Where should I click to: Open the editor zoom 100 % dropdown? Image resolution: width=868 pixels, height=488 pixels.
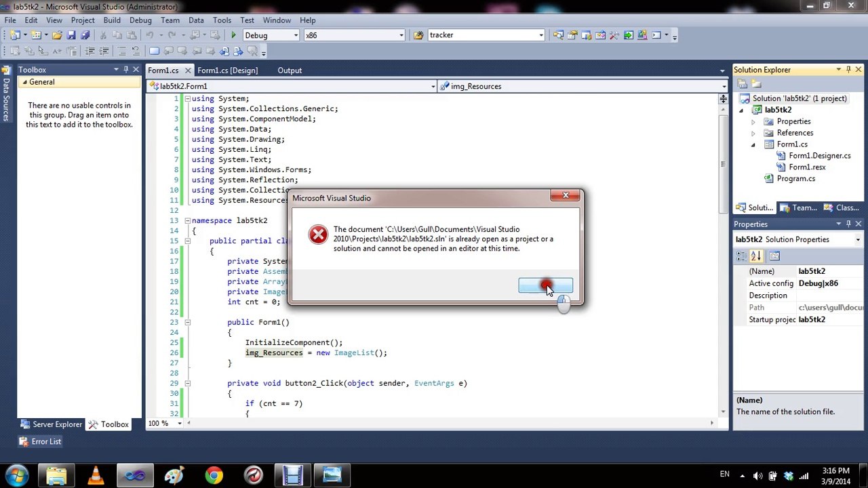(x=179, y=423)
